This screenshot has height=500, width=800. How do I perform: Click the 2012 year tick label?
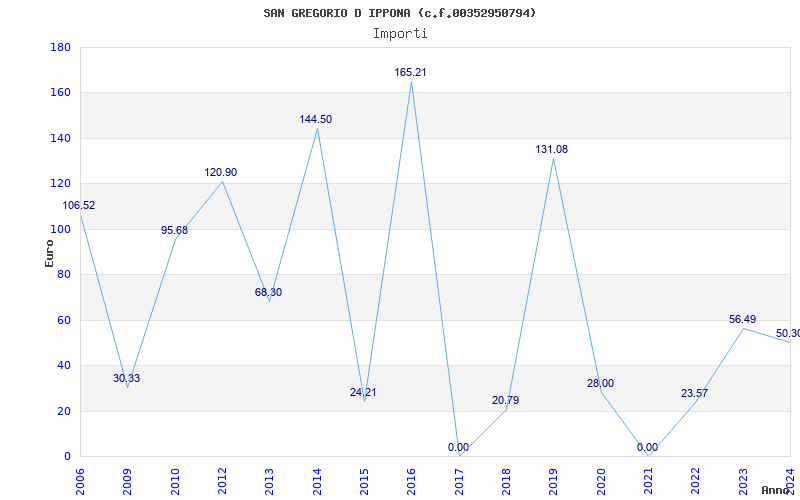pyautogui.click(x=222, y=481)
